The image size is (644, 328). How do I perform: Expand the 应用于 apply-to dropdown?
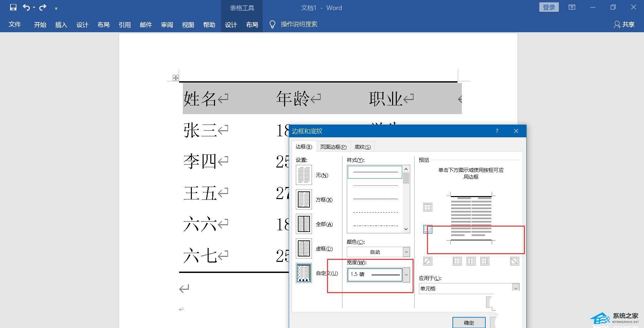point(516,288)
